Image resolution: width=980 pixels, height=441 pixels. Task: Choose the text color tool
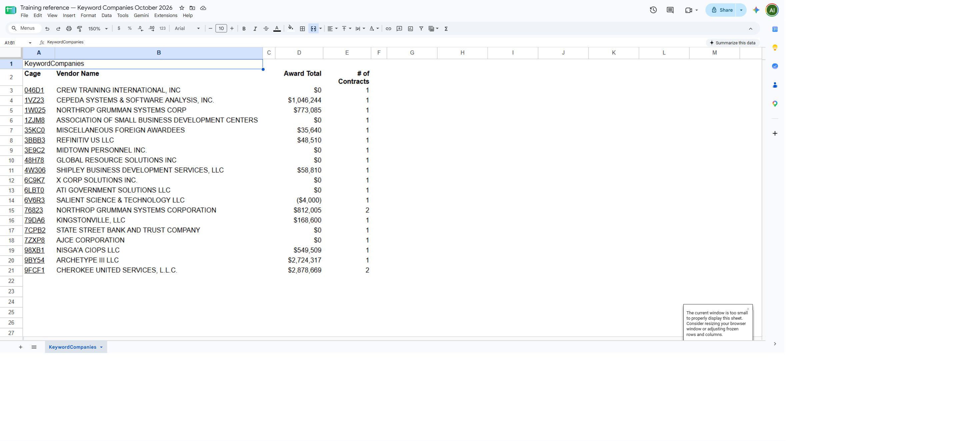point(277,29)
